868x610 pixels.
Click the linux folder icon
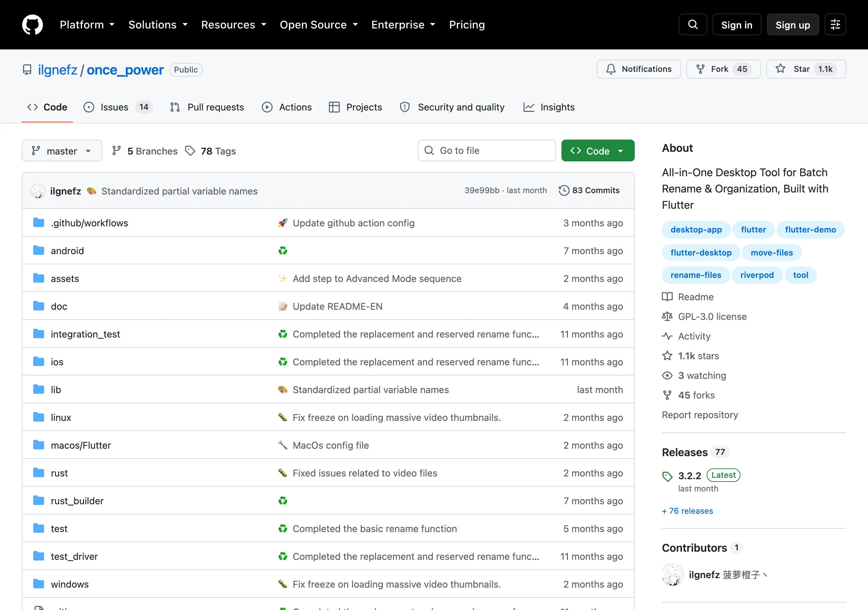pos(39,417)
